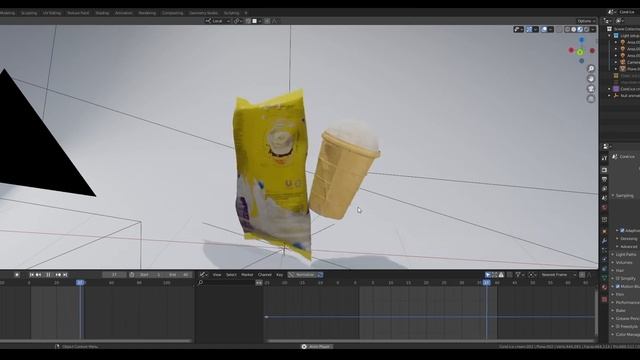Viewport: 640px width, 360px height.
Task: Toggle viewport overlays display
Action: [544, 29]
